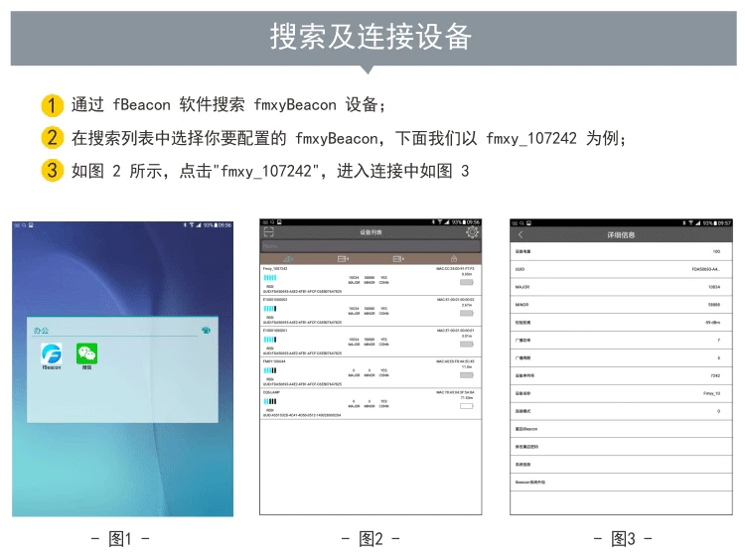Screen dimensions: 745x560
Task: Open the 设备电量 row showing 100
Action: coord(621,251)
